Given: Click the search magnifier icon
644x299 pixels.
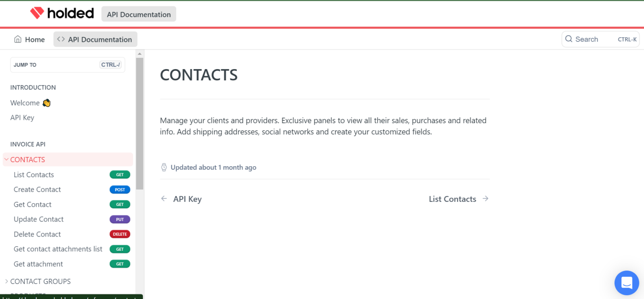Looking at the screenshot, I should pyautogui.click(x=569, y=39).
